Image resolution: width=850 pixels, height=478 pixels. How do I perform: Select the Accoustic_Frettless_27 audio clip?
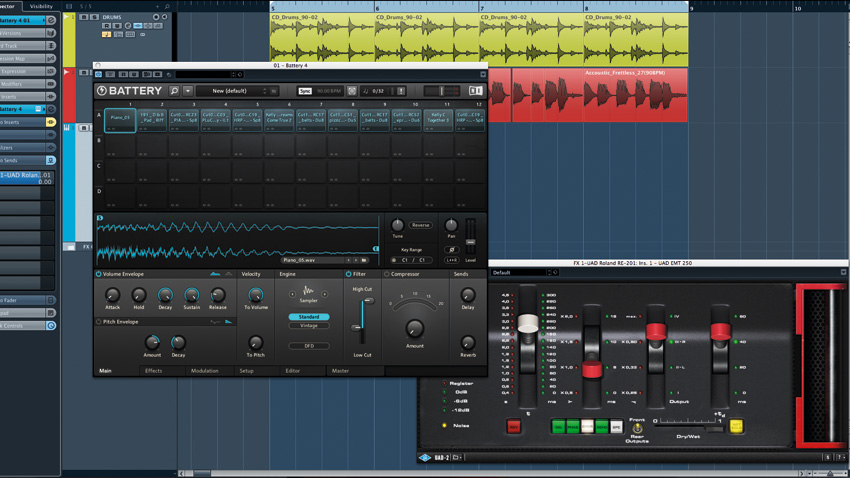(635, 95)
